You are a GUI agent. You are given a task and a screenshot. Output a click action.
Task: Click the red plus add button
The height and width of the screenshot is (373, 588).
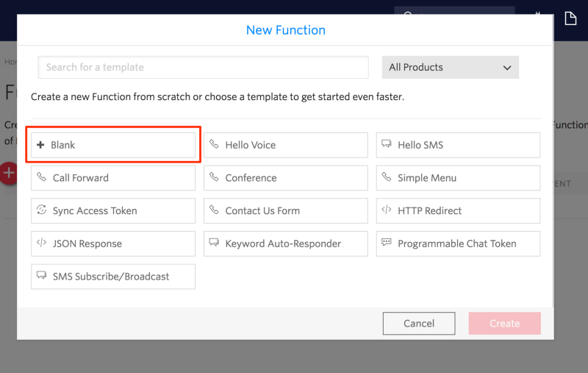(x=8, y=174)
